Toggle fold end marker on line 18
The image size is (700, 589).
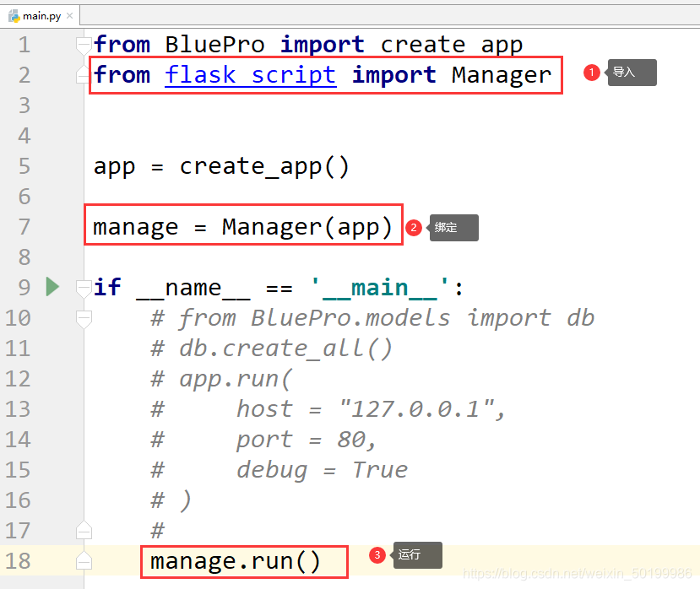coord(84,560)
